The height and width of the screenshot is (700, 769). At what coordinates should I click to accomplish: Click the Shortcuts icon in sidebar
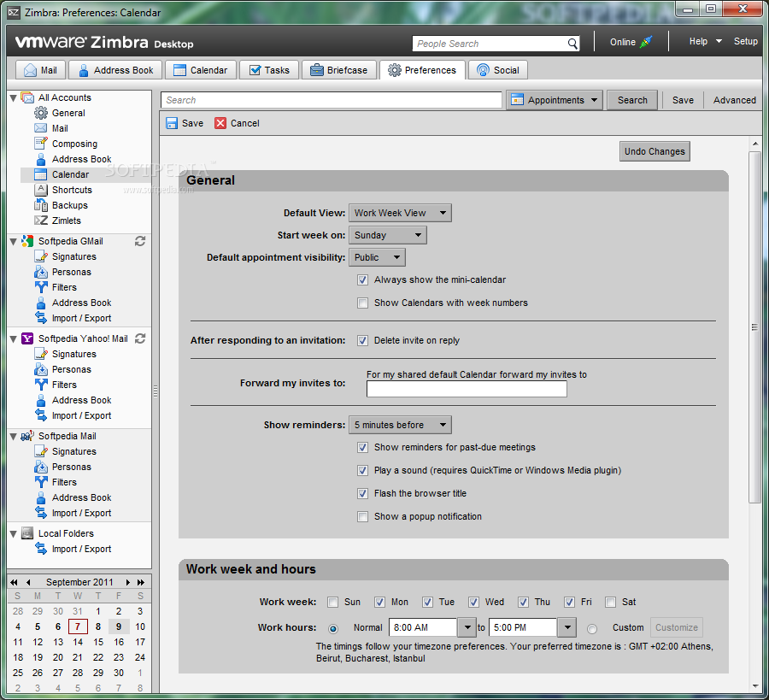[x=41, y=190]
